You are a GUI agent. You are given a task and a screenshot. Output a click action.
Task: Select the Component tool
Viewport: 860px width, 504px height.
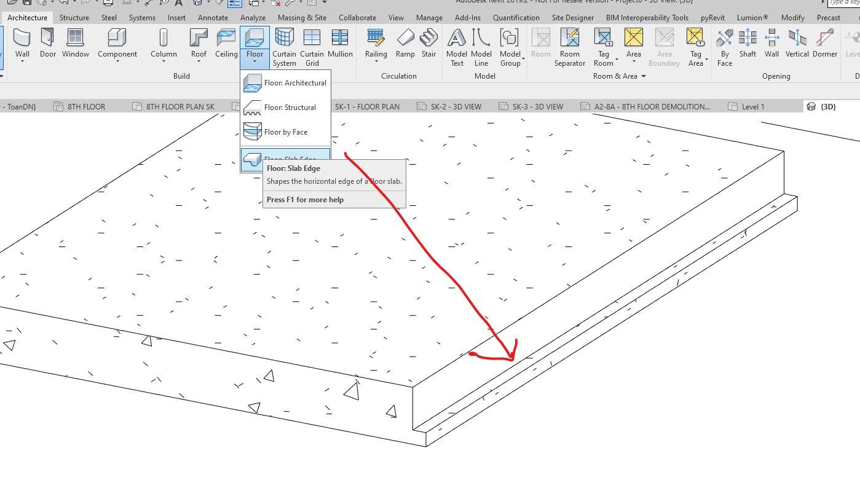pos(117,43)
